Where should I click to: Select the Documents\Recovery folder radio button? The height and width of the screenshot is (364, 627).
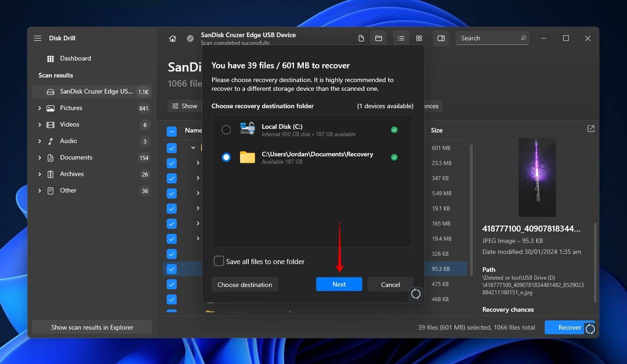tap(226, 157)
